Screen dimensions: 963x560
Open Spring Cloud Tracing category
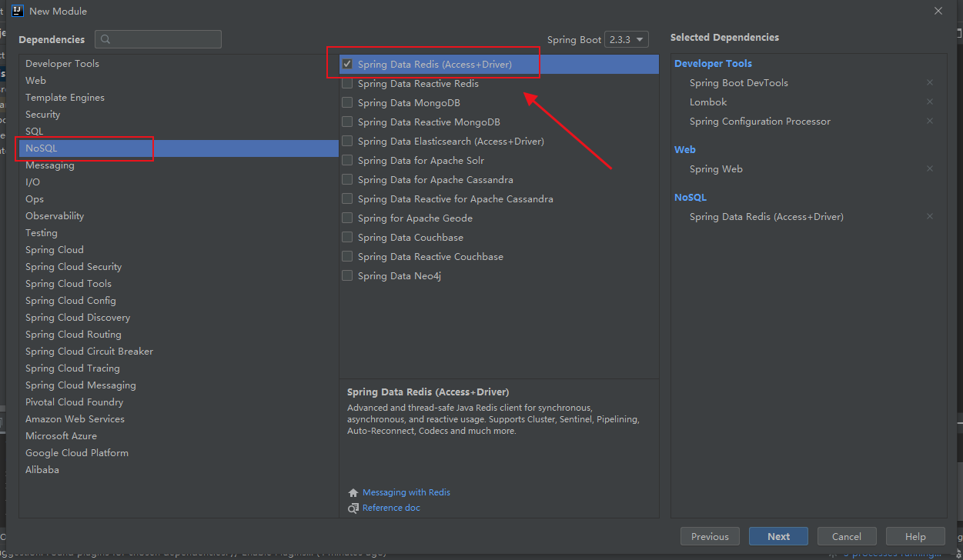click(x=179, y=368)
